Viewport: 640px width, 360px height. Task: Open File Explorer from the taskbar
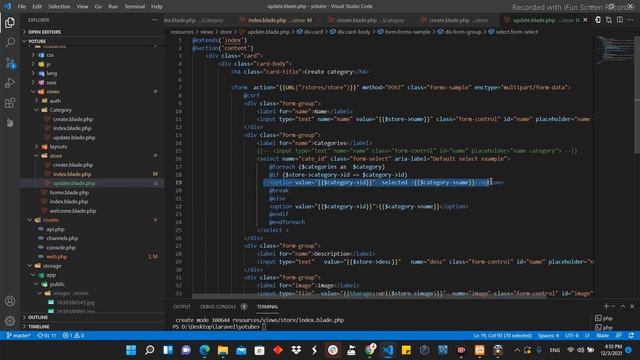coord(223,350)
